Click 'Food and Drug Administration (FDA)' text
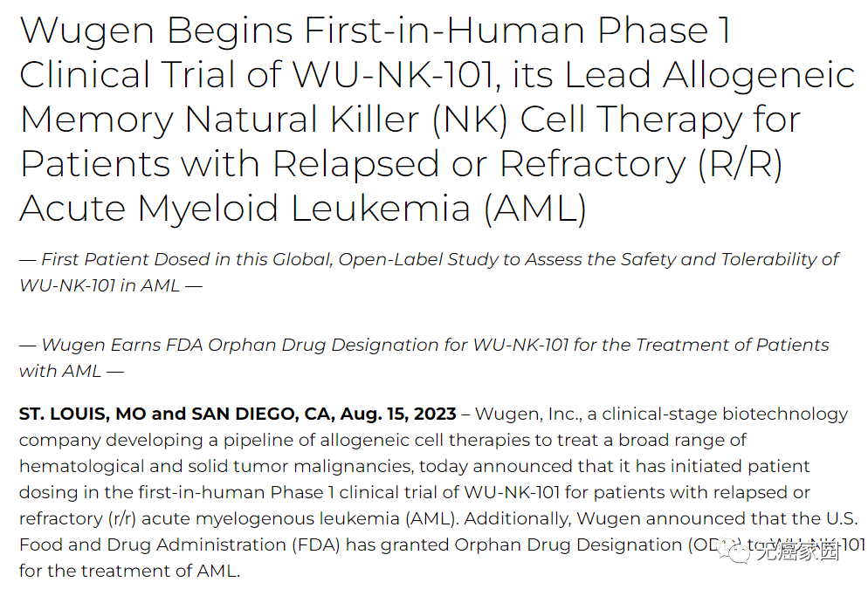This screenshot has width=868, height=589. pyautogui.click(x=180, y=544)
